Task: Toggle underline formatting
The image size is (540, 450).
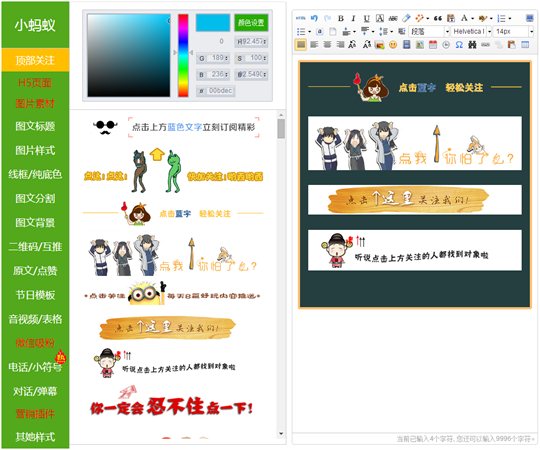Action: [366, 18]
